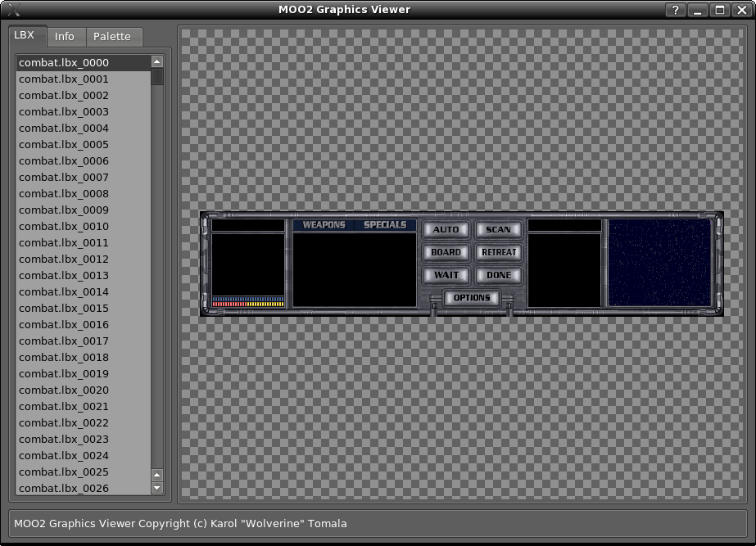View combat.lbx_0013 image
The width and height of the screenshot is (756, 546).
[84, 276]
